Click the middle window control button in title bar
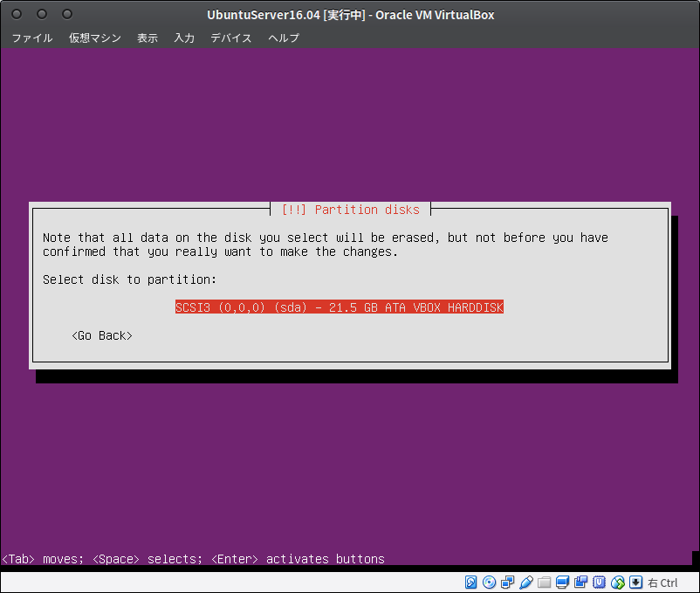 pos(42,14)
